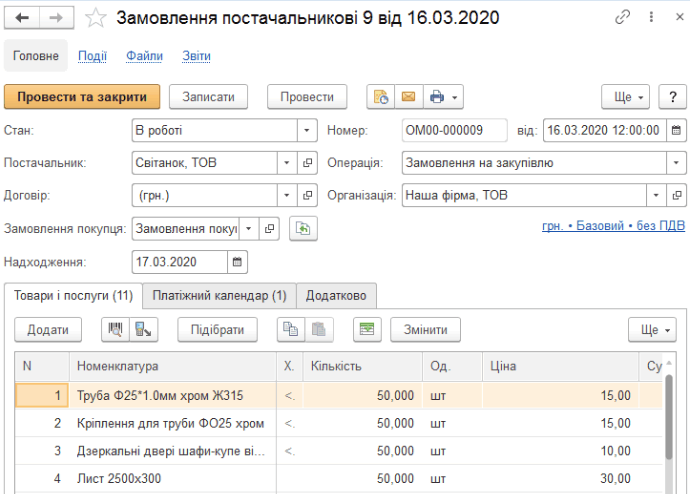Click the Записати button
Screen dimensions: 690x494
click(x=209, y=97)
